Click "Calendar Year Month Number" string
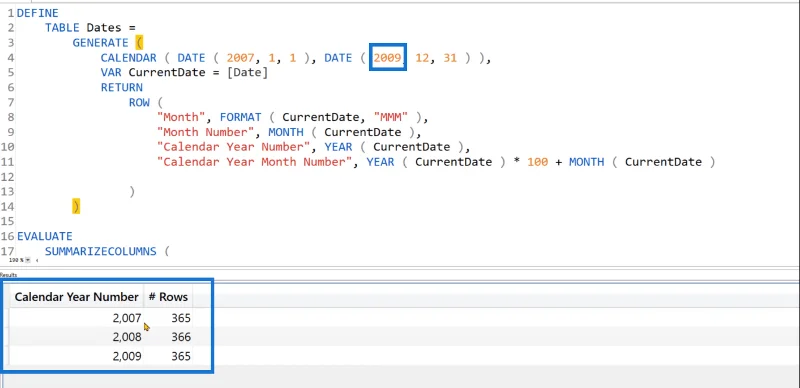This screenshot has height=388, width=800. [255, 162]
